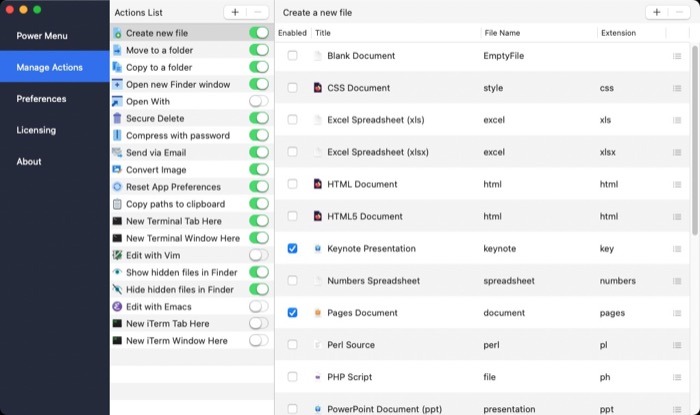This screenshot has width=700, height=415.
Task: Select the Excel Spreadsheet (xlsx) title
Action: click(378, 152)
